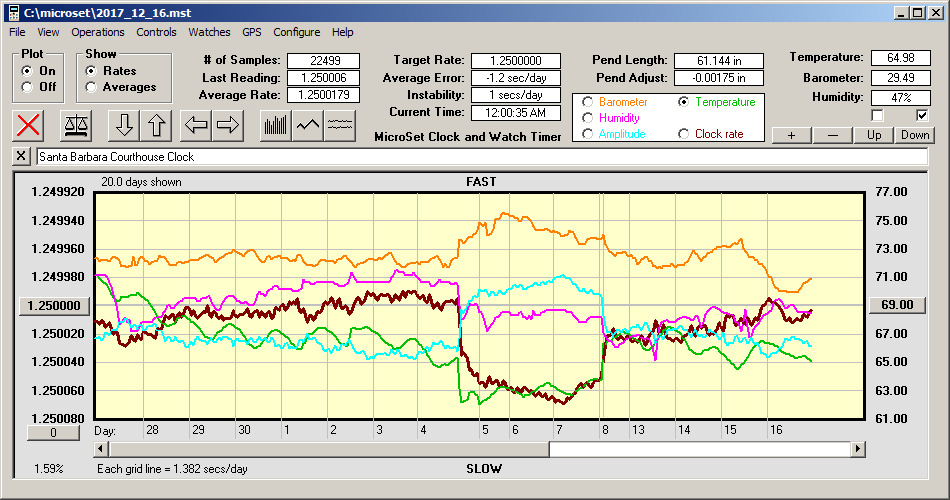Tick the unchecked box under Humidity
This screenshot has width=950, height=500.
(877, 115)
